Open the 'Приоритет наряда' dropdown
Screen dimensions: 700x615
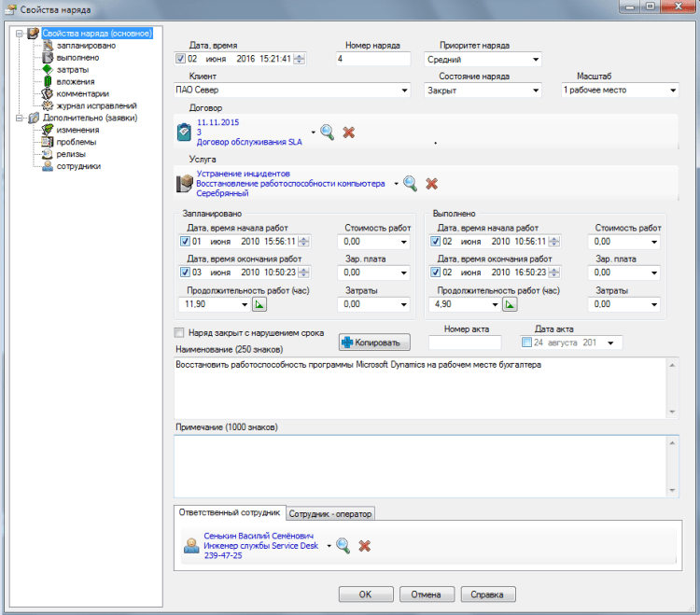[x=536, y=60]
